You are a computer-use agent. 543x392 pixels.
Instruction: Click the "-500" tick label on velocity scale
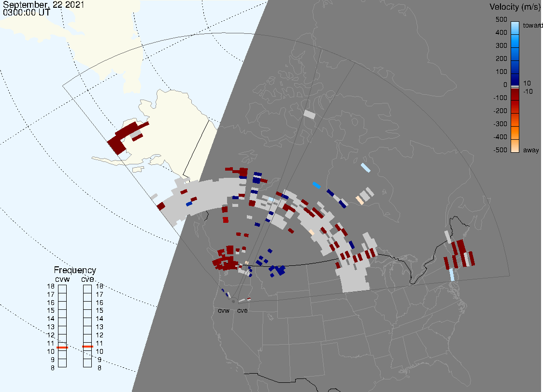pyautogui.click(x=500, y=150)
